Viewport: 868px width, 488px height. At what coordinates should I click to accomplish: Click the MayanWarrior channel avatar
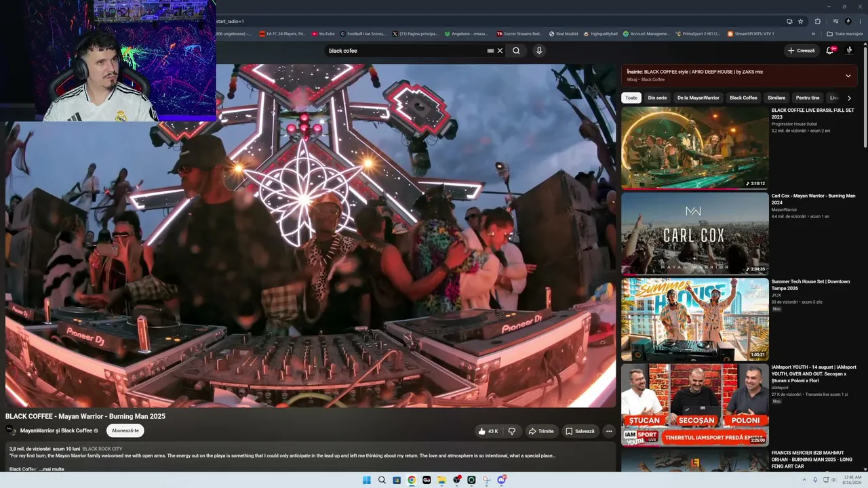pyautogui.click(x=10, y=430)
